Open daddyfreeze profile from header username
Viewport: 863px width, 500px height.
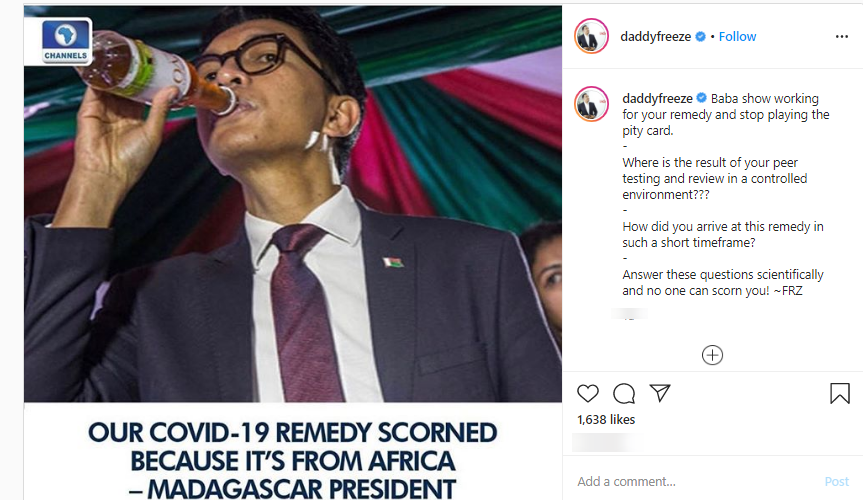pyautogui.click(x=657, y=36)
